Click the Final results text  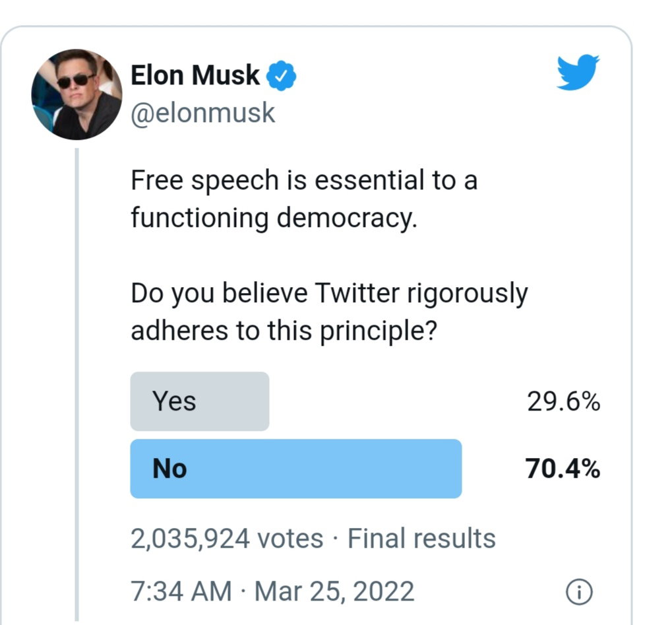tap(421, 539)
